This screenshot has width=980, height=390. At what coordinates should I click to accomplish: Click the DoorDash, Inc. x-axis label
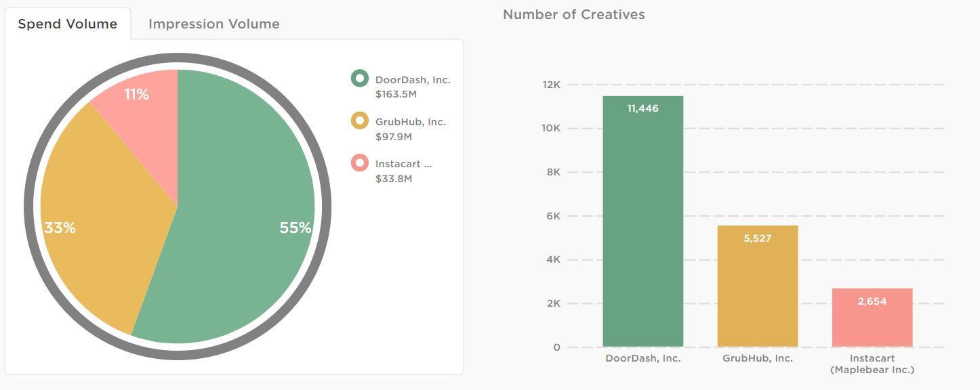[x=642, y=358]
